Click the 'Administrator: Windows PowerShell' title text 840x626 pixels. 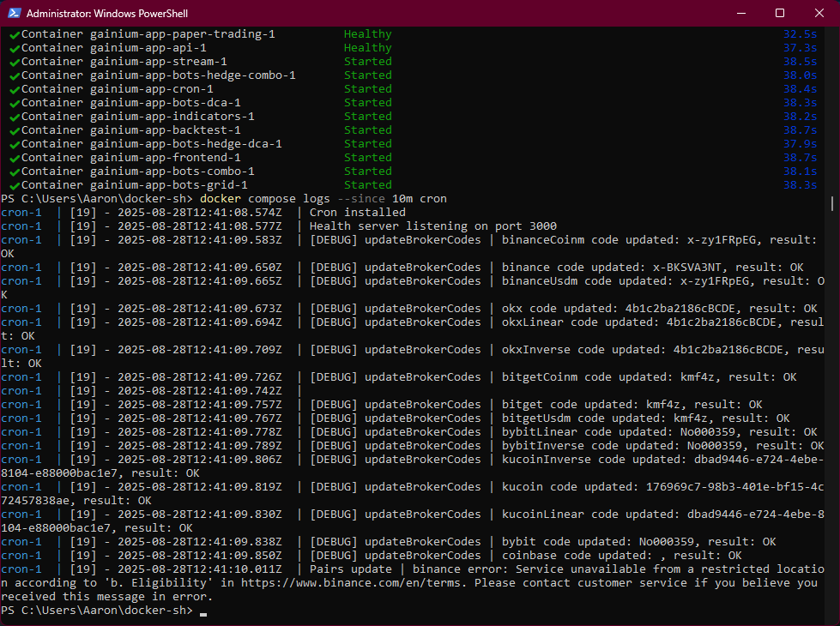[107, 14]
